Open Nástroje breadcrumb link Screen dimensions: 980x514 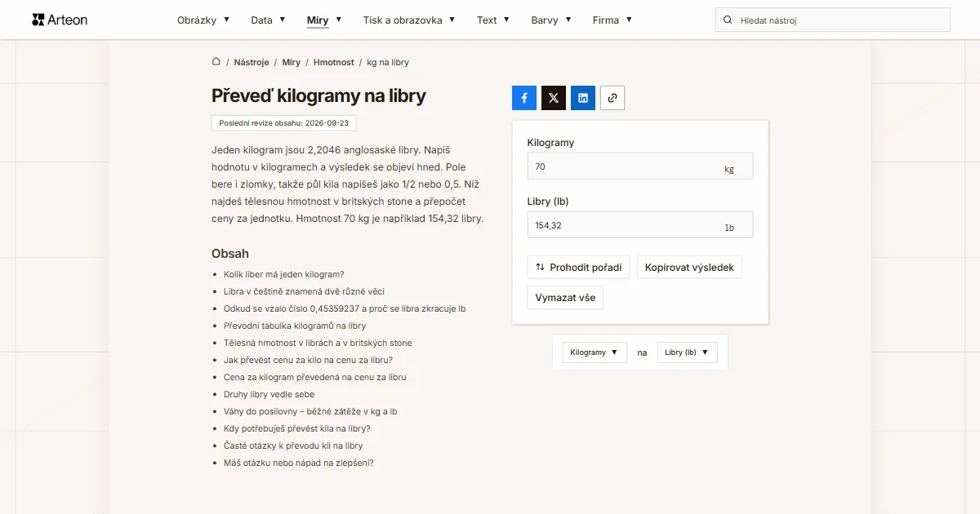(x=252, y=62)
